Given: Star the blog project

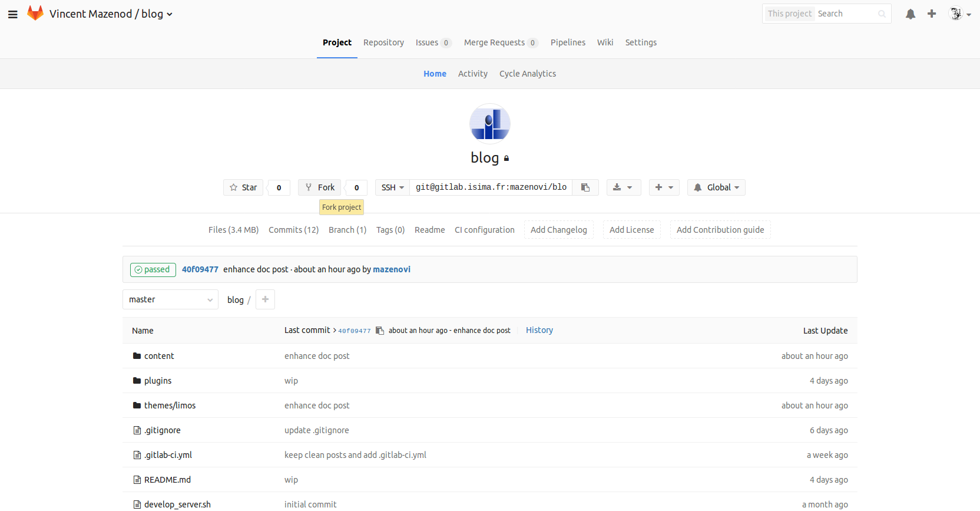Looking at the screenshot, I should click(243, 187).
